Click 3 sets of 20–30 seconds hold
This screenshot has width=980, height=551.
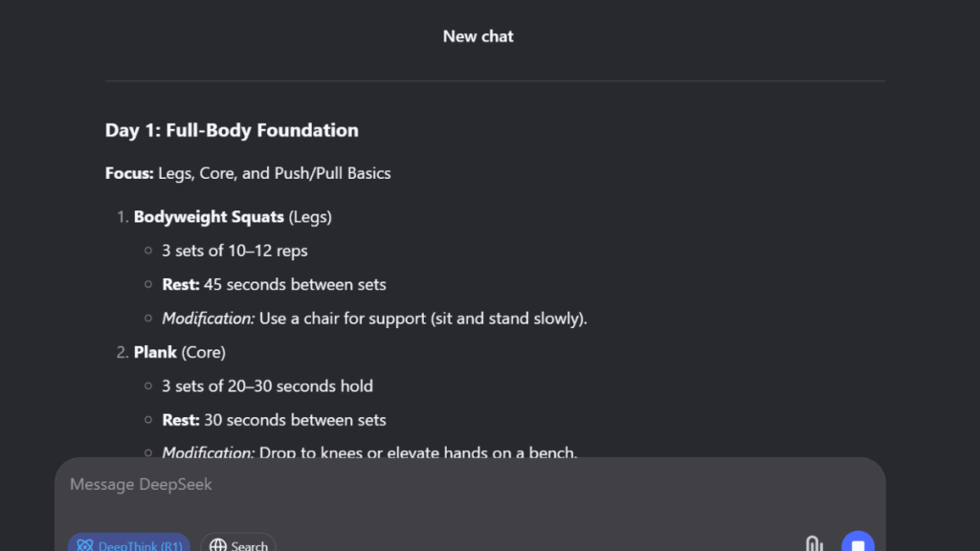268,386
